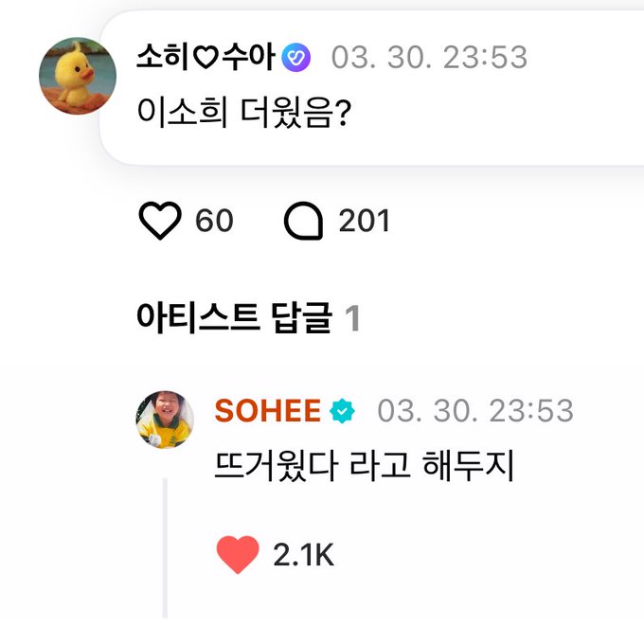The width and height of the screenshot is (644, 644).
Task: Open the 소희♡수아 username profile
Action: [x=205, y=58]
